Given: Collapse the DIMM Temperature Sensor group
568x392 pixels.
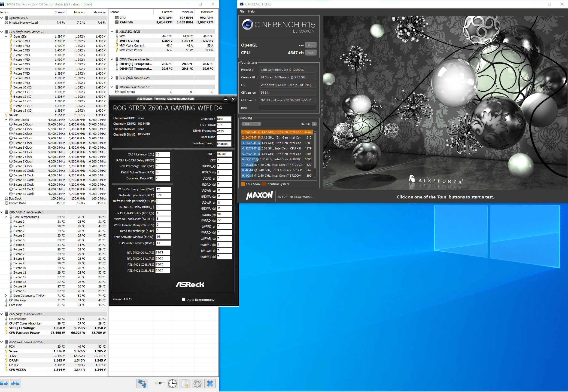Looking at the screenshot, I should pos(112,59).
